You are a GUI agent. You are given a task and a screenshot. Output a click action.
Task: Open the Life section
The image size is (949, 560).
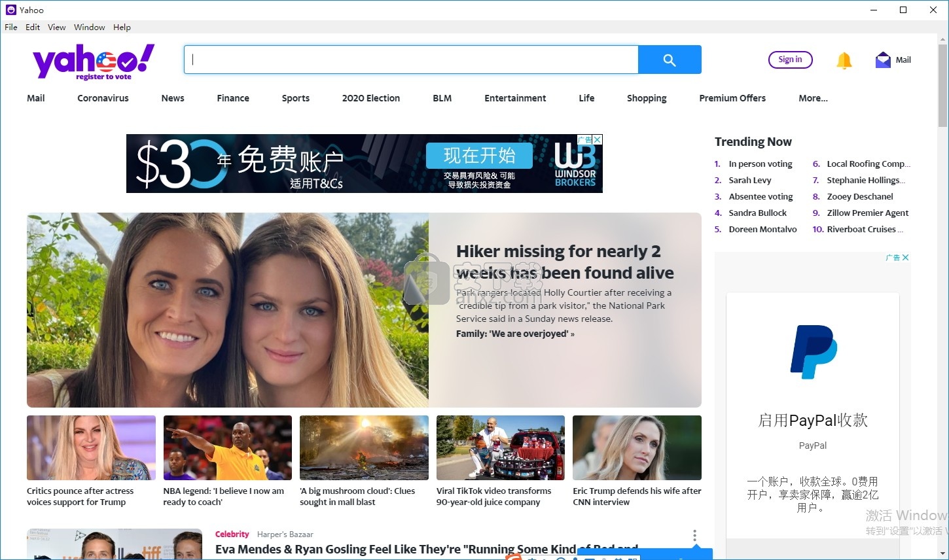[x=586, y=98]
